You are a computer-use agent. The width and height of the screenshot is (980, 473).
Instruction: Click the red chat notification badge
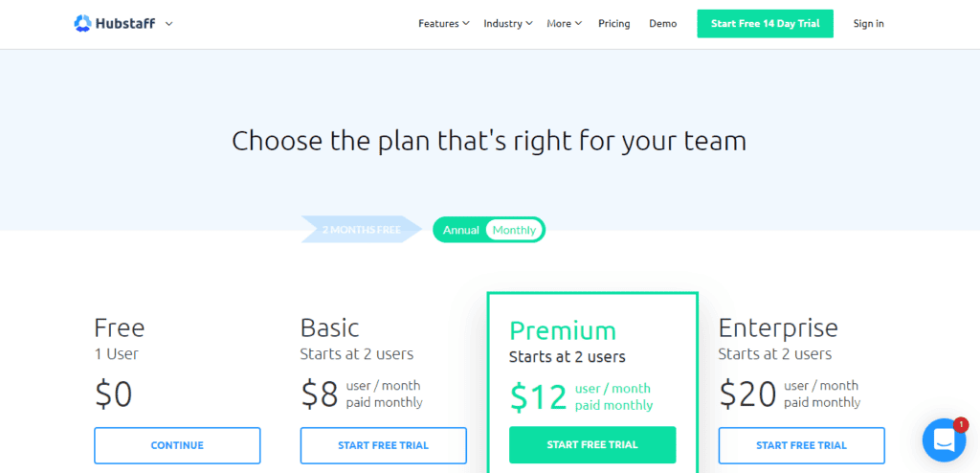[x=961, y=425]
